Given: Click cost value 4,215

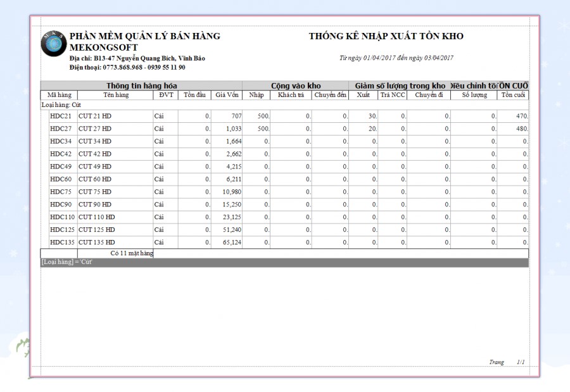Looking at the screenshot, I should (x=234, y=167).
